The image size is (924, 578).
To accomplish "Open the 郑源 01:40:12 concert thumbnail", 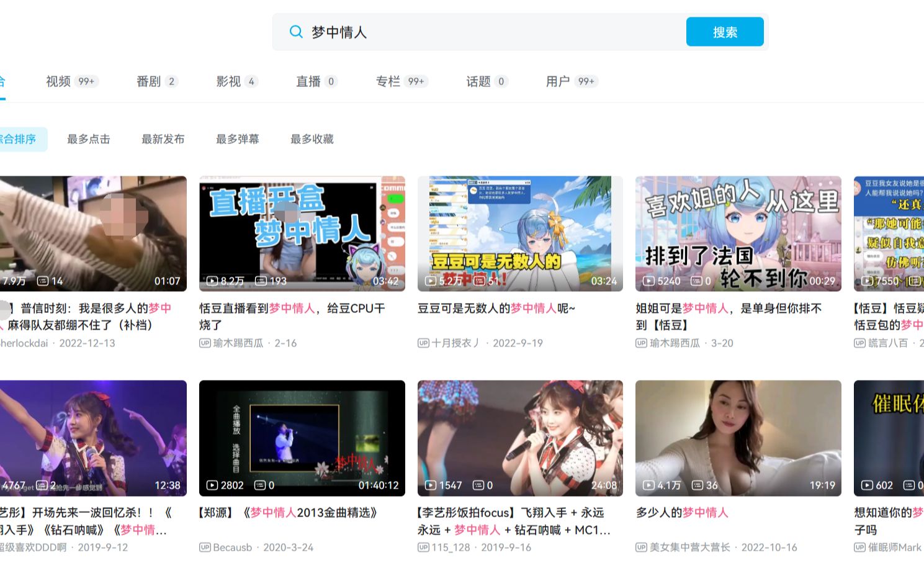I will 302,438.
